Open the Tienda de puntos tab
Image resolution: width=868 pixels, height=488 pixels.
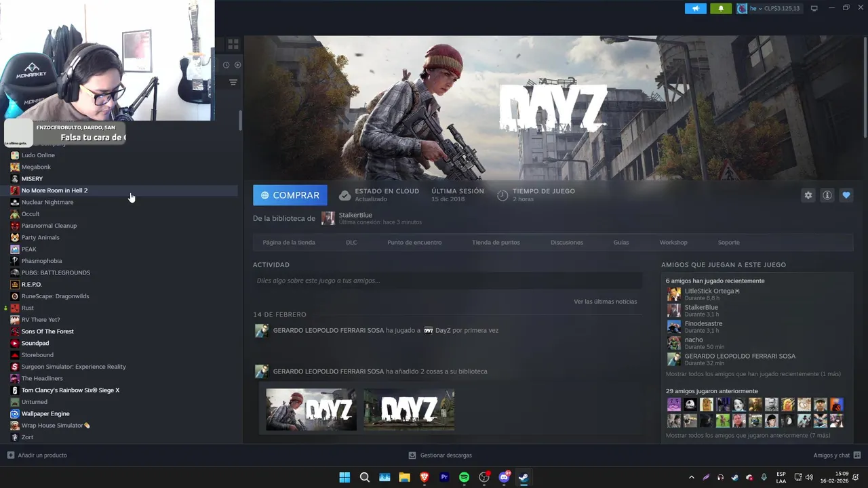496,243
